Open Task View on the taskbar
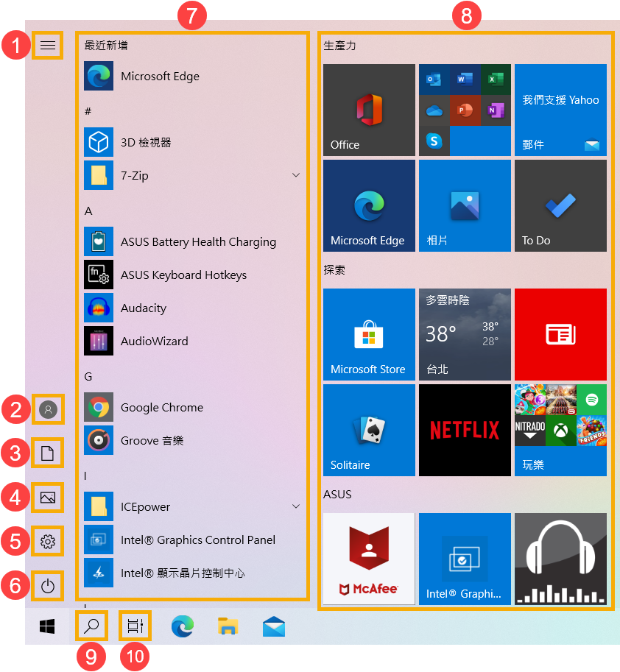This screenshot has height=672, width=620. point(135,626)
